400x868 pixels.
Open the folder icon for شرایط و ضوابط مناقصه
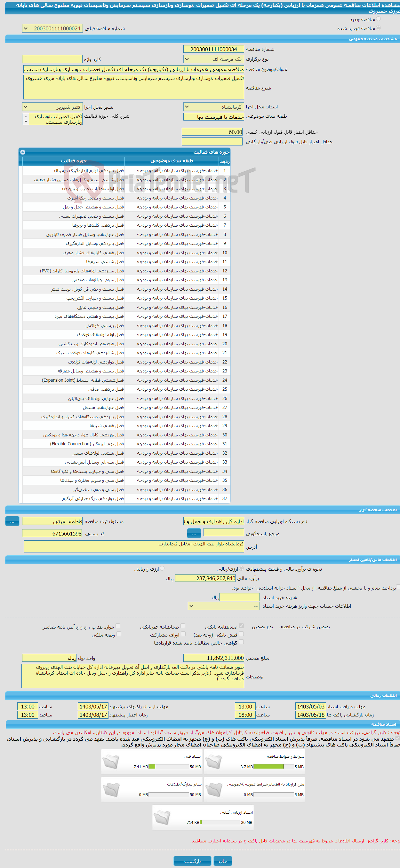coord(213,762)
